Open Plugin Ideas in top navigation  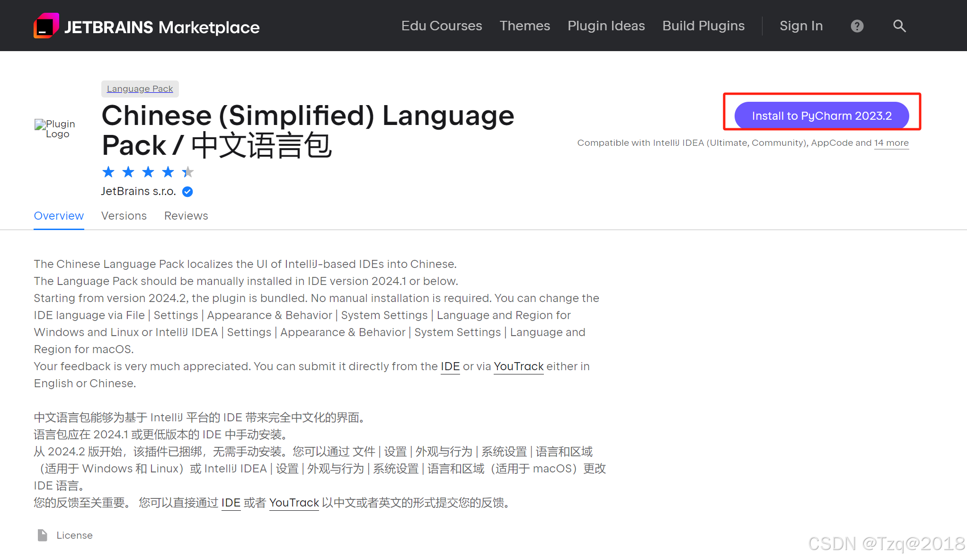click(x=606, y=26)
